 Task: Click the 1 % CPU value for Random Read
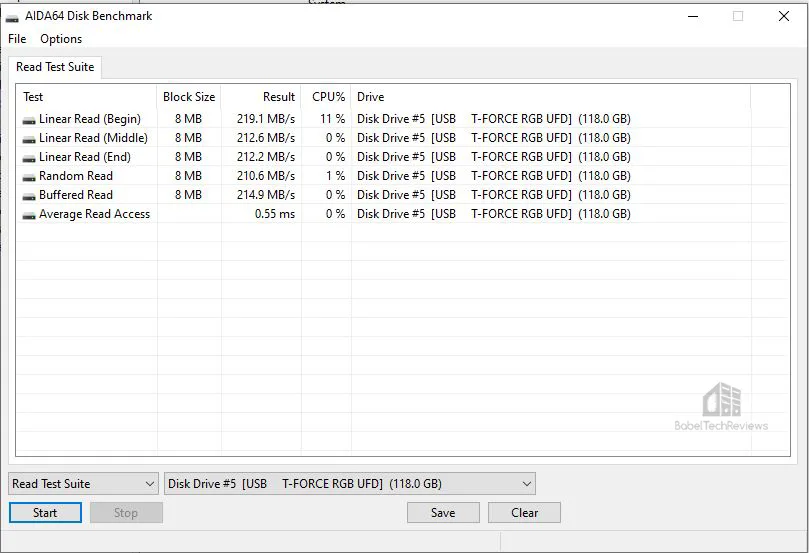coord(335,176)
